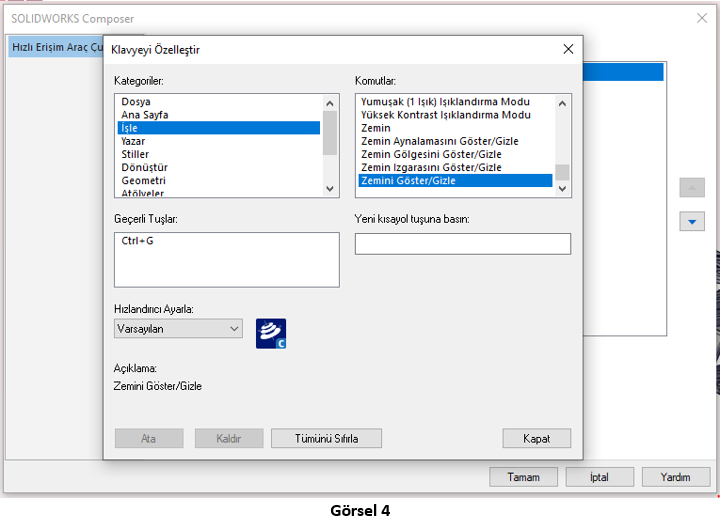This screenshot has width=720, height=524.
Task: Focus the new shortcut key input field
Action: [462, 244]
